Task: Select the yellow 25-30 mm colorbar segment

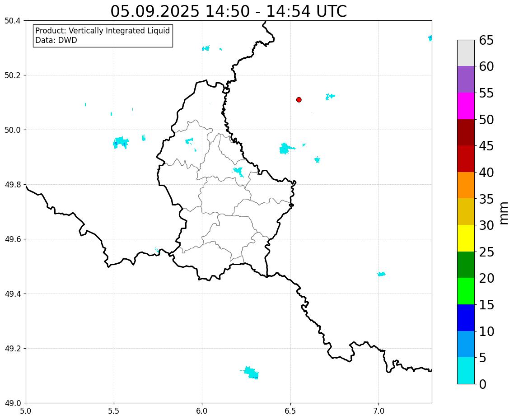Action: (x=466, y=238)
